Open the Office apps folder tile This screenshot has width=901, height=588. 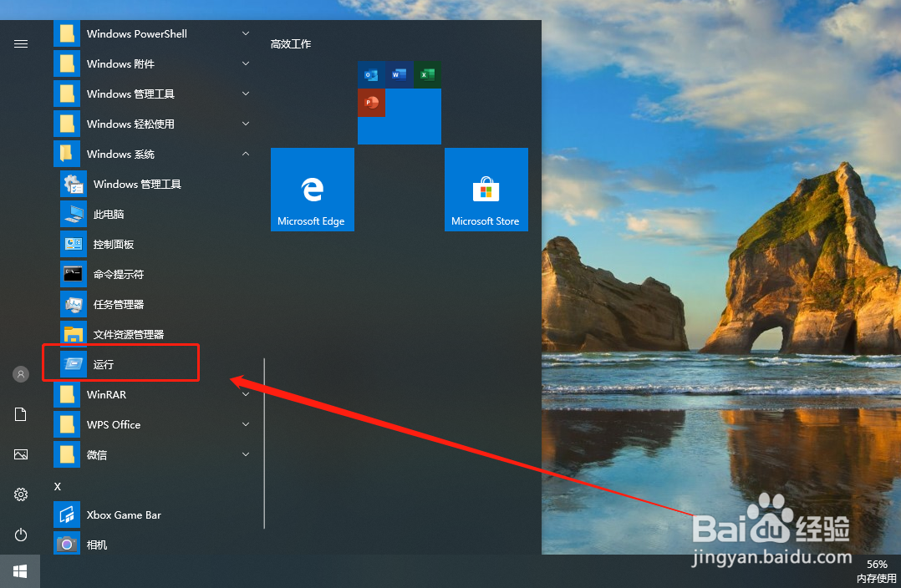pos(400,103)
